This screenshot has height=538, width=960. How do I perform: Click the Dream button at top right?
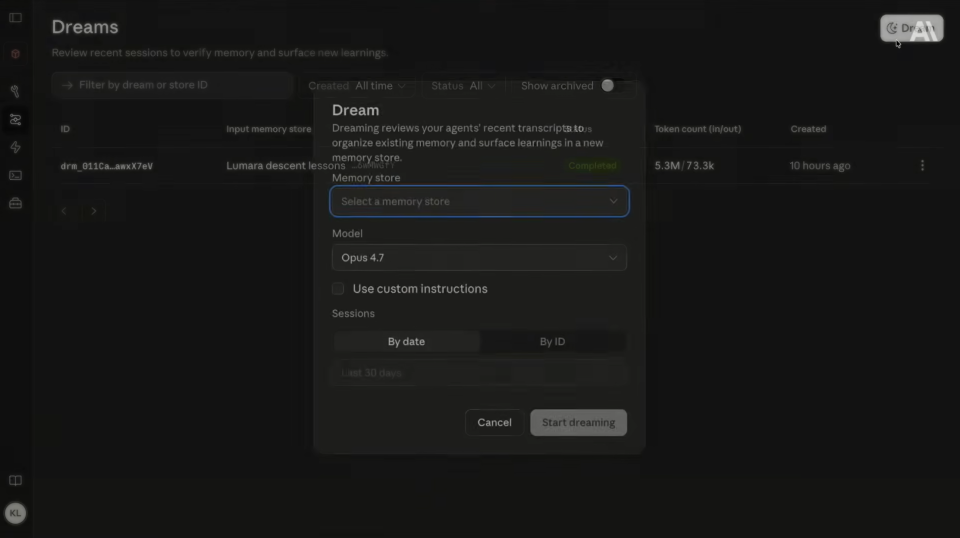(x=911, y=28)
